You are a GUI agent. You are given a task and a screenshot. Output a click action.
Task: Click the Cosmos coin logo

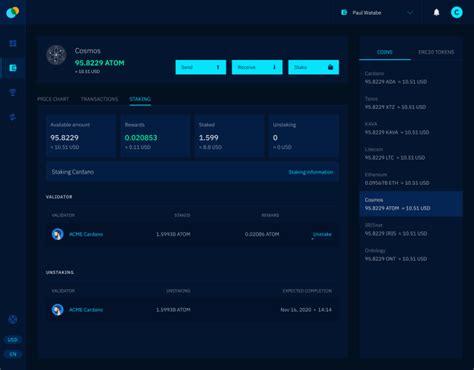(x=56, y=55)
